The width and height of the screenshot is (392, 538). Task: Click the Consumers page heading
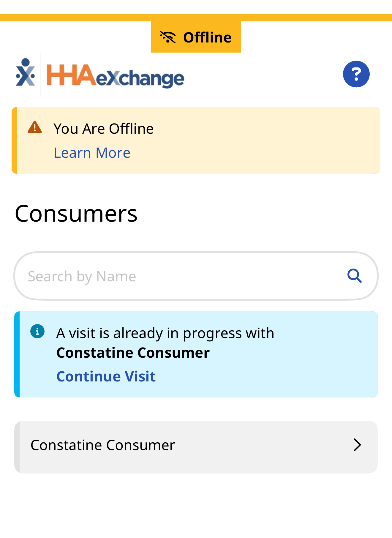pyautogui.click(x=76, y=214)
